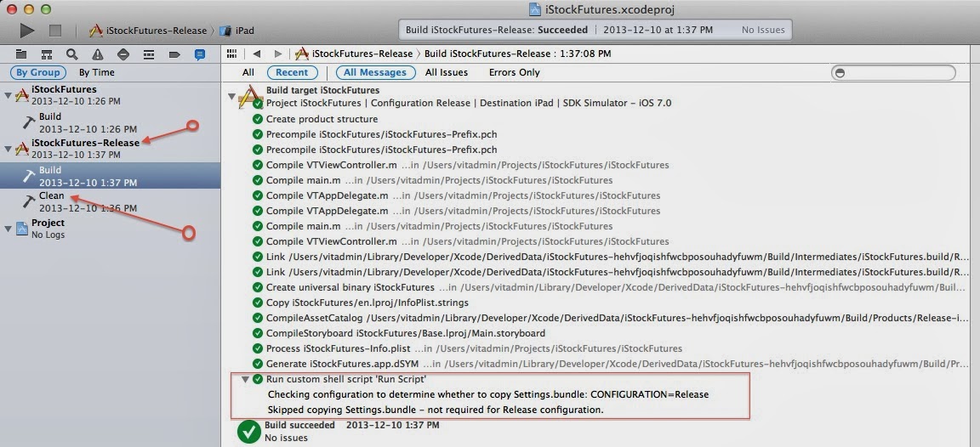Click the Xcode target icon at Build target iStockFutures
The image size is (980, 447).
[x=250, y=98]
